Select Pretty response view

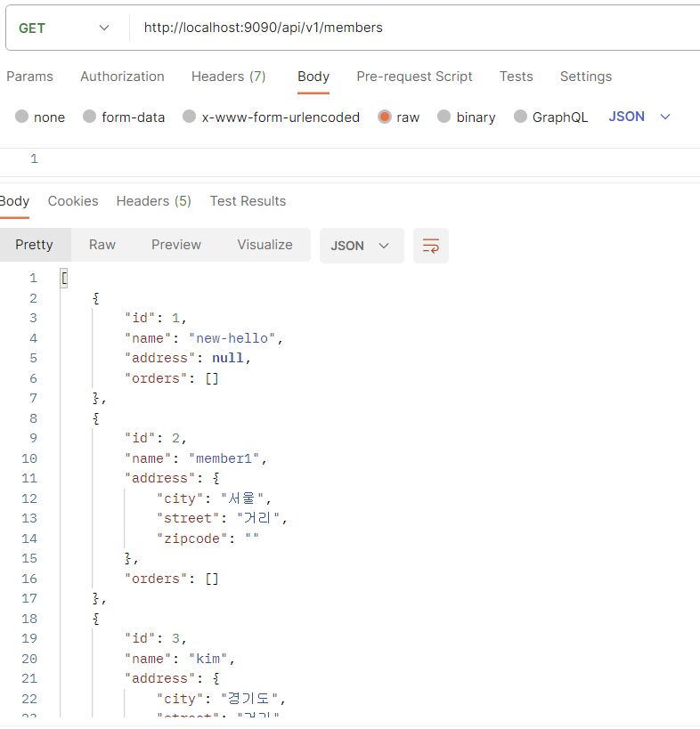(x=34, y=245)
